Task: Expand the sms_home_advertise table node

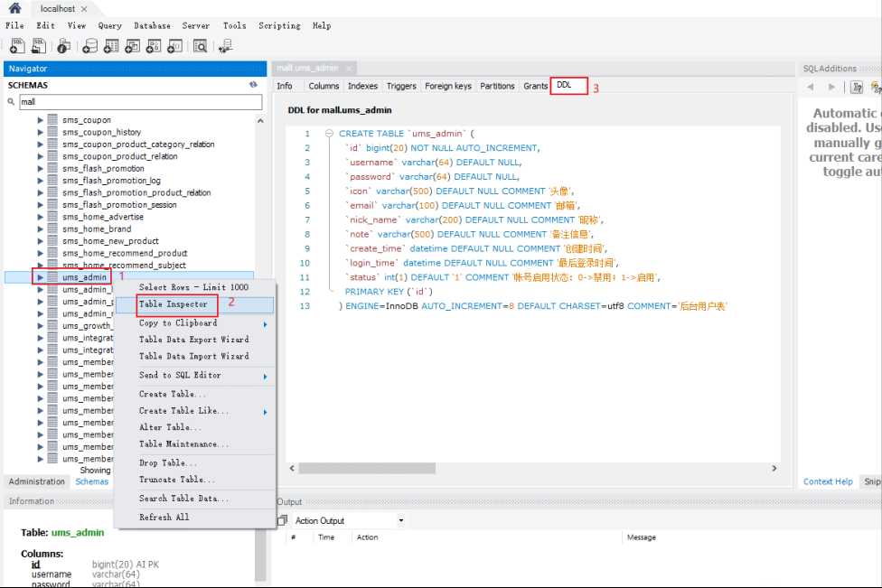Action: [x=40, y=217]
